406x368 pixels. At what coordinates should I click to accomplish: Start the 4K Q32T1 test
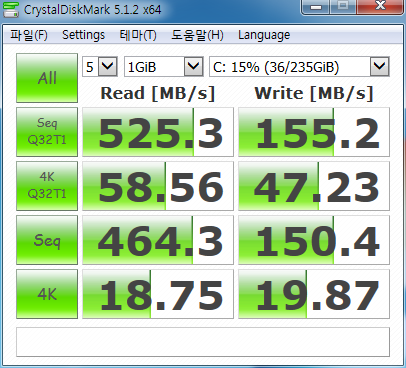(47, 186)
